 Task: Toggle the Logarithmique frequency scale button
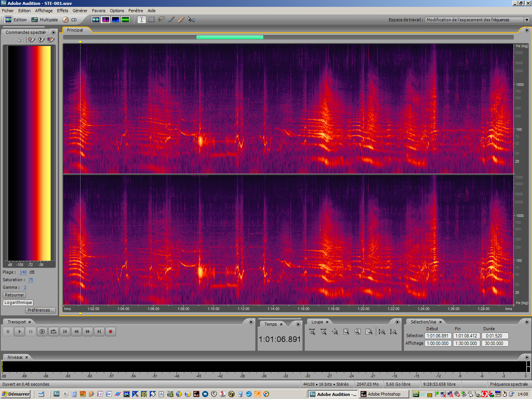pyautogui.click(x=18, y=302)
